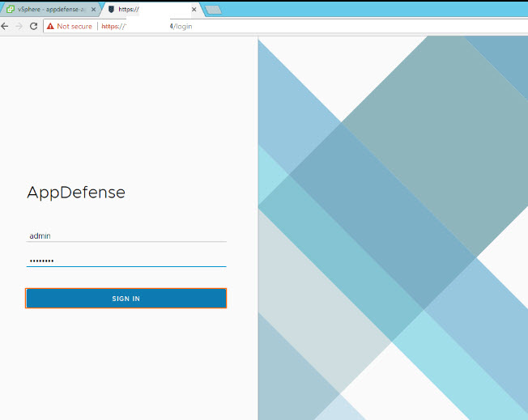This screenshot has width=528, height=420.
Task: Close the https login browser tab
Action: pyautogui.click(x=193, y=10)
